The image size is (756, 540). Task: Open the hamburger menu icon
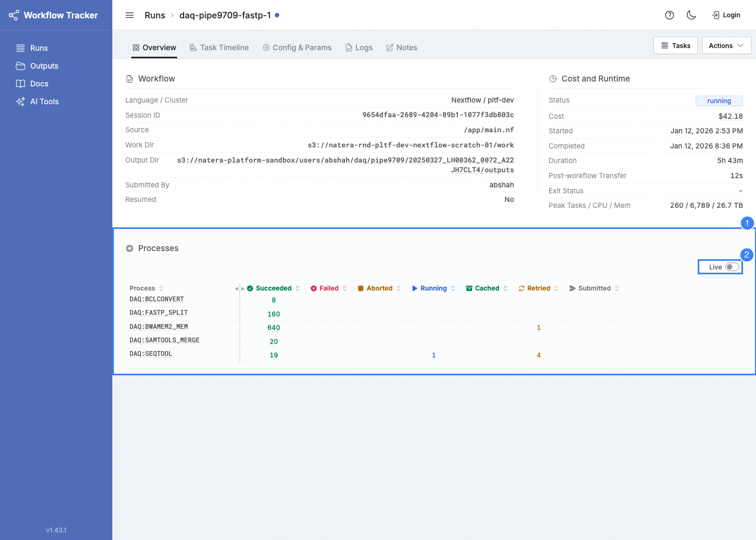[x=130, y=15]
